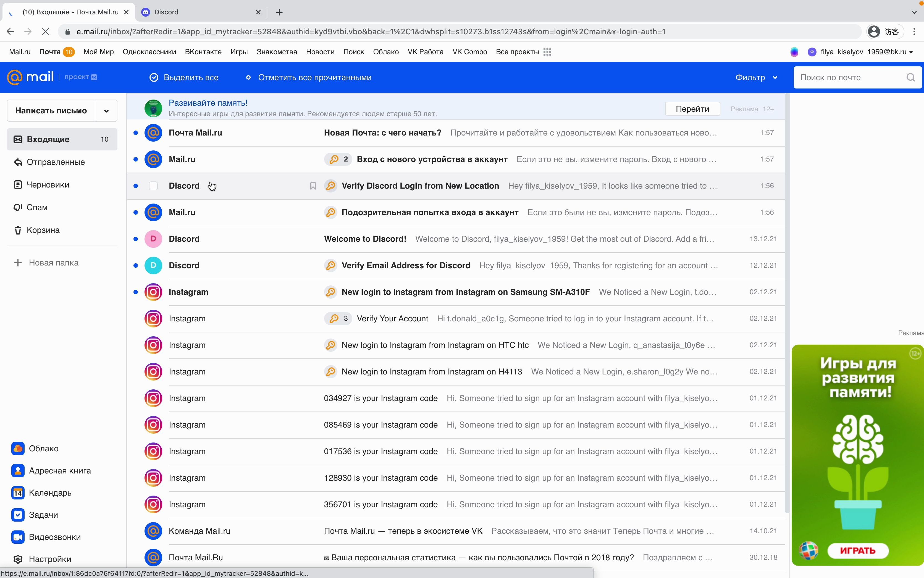Open the Адресная книга contacts icon

click(x=18, y=471)
